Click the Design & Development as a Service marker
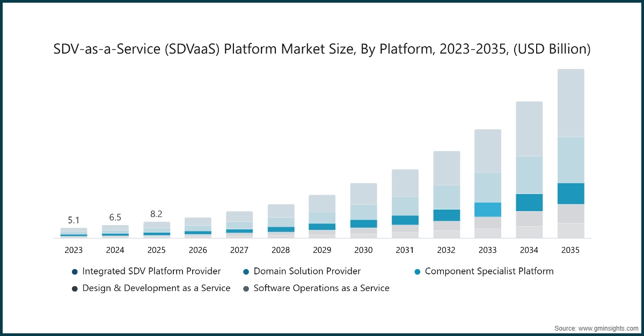 [x=75, y=288]
